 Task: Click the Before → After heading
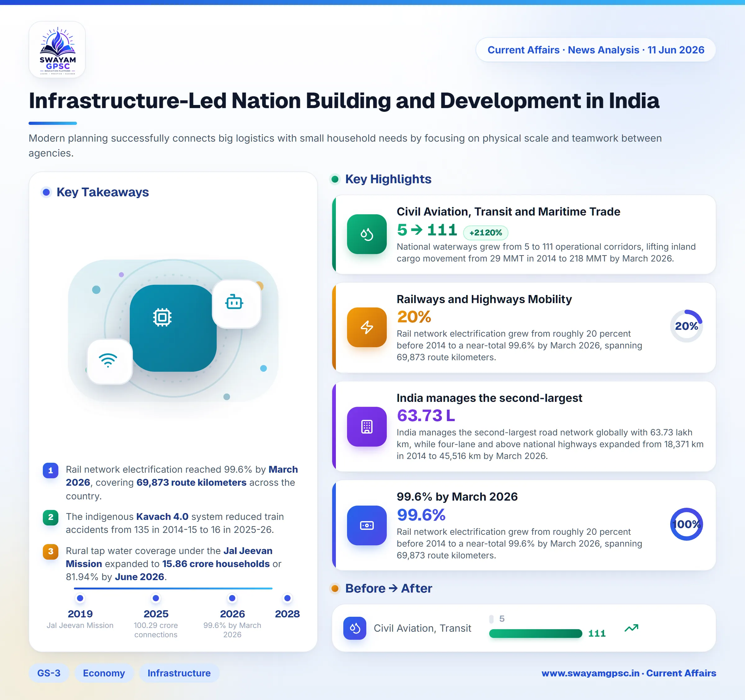(389, 588)
